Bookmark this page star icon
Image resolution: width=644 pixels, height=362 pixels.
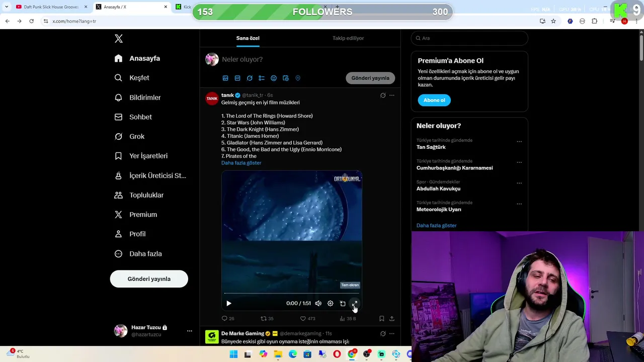click(553, 21)
